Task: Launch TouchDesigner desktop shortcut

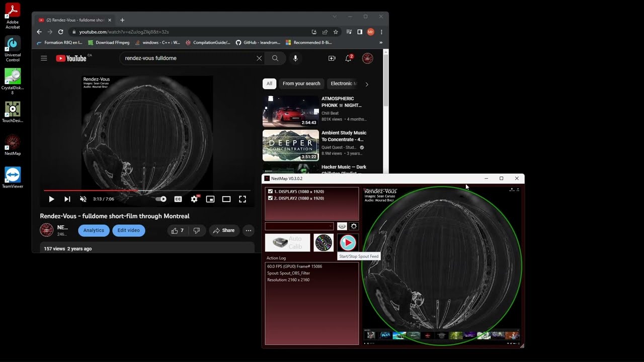Action: click(13, 113)
